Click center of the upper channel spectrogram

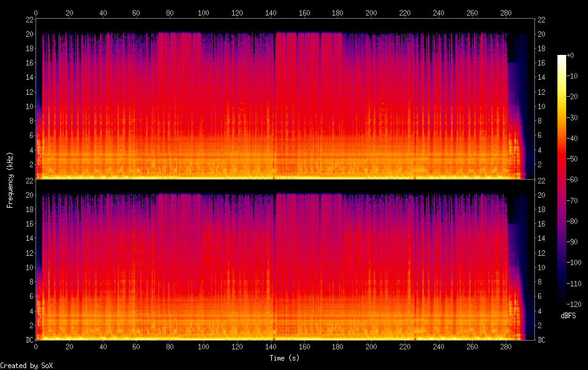tap(285, 99)
